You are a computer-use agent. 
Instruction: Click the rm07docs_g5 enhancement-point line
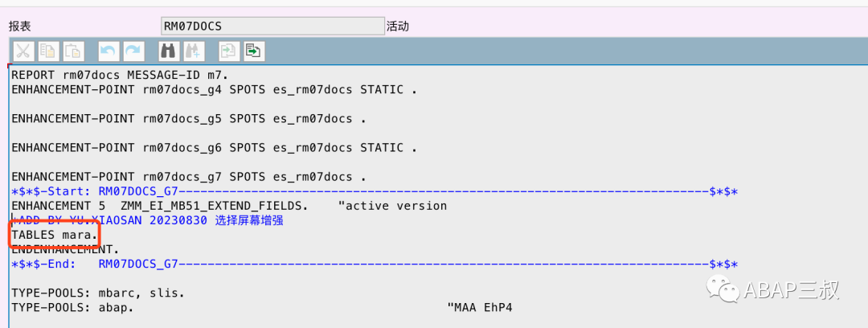click(189, 118)
